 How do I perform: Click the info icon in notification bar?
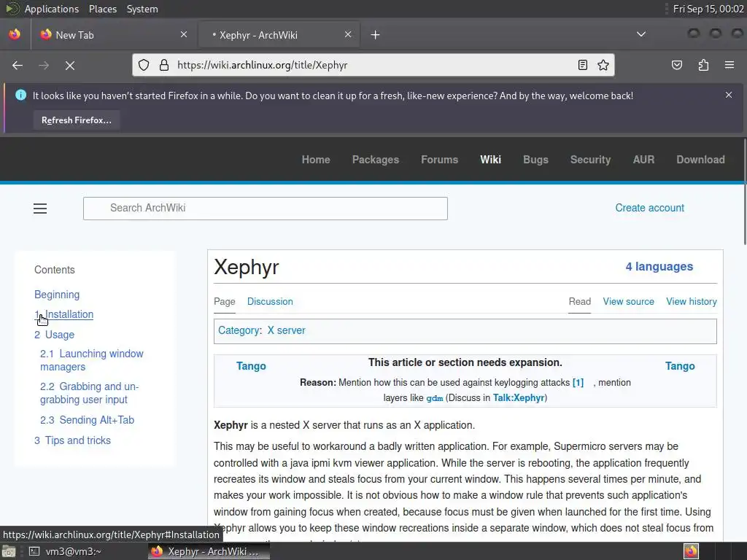(21, 95)
